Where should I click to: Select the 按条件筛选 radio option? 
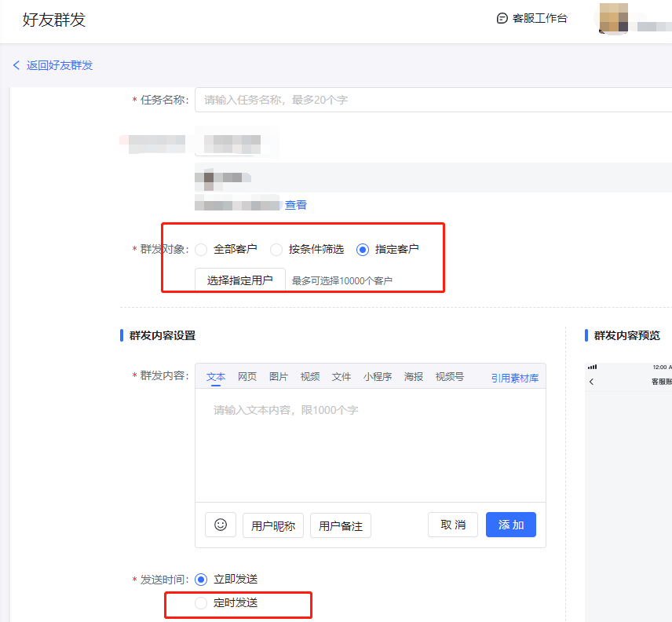276,250
